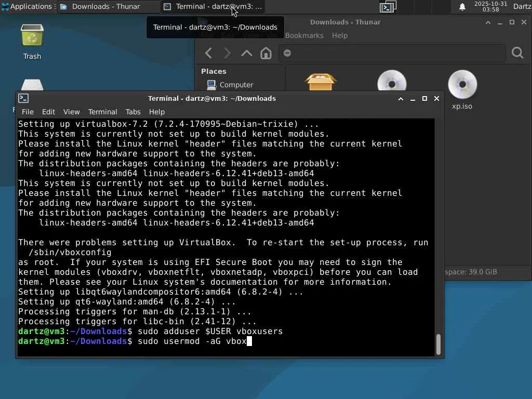Select the Terminal taskbar button in panel
The image size is (532, 399).
214,6
